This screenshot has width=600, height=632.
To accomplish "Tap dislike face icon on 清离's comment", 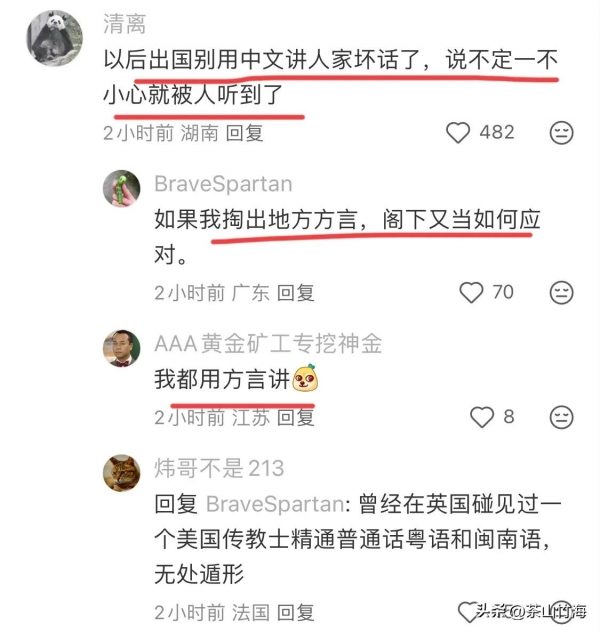I will [x=561, y=133].
